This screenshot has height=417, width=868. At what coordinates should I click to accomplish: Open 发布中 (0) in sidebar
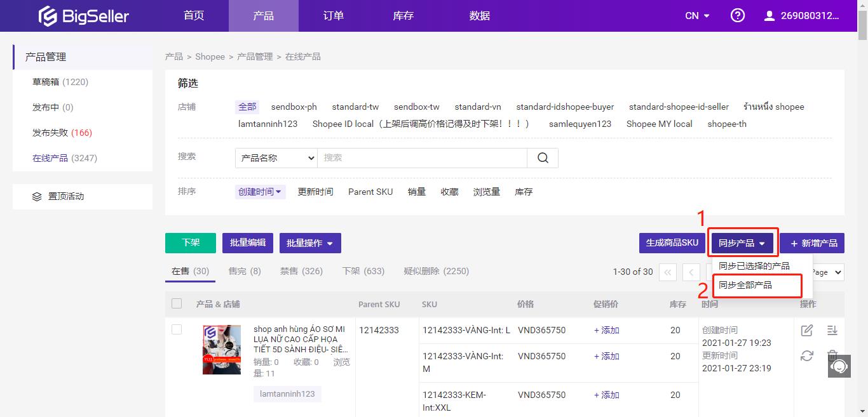pos(53,108)
